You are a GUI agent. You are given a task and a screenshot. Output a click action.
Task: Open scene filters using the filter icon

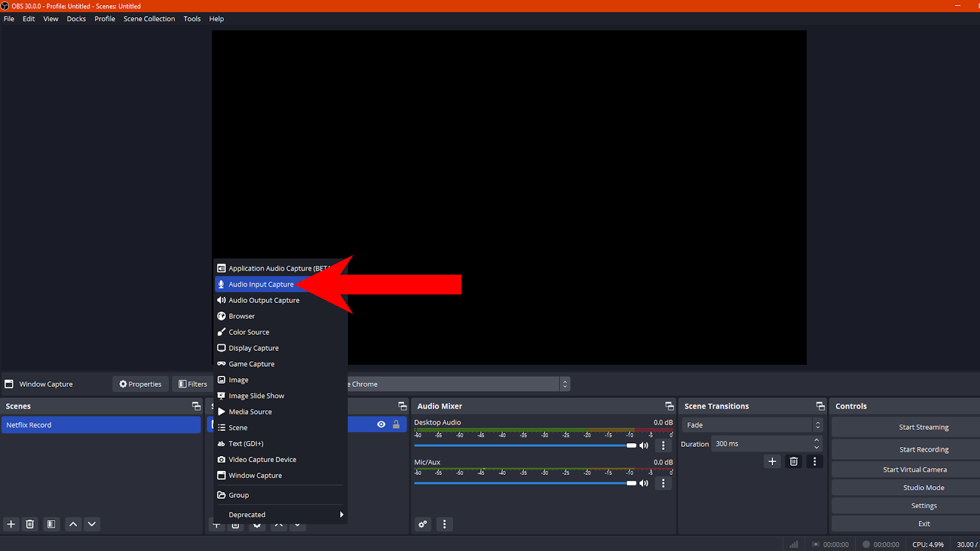[x=51, y=524]
